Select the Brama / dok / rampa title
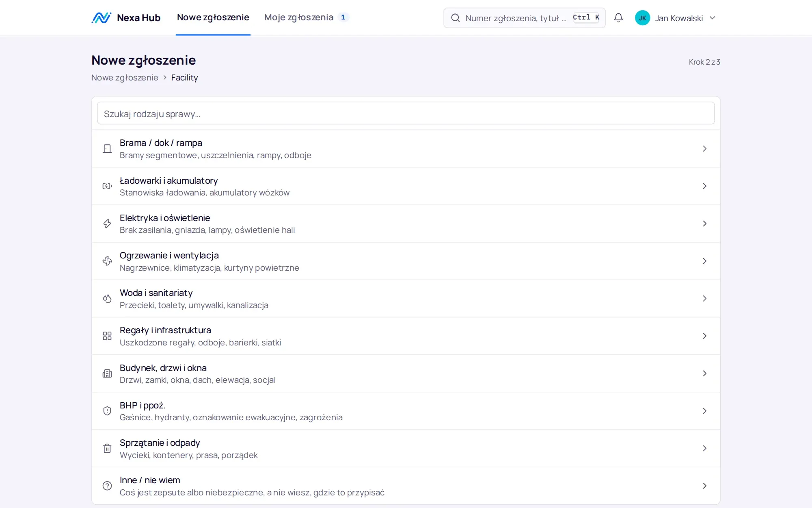The width and height of the screenshot is (812, 508). (x=161, y=143)
